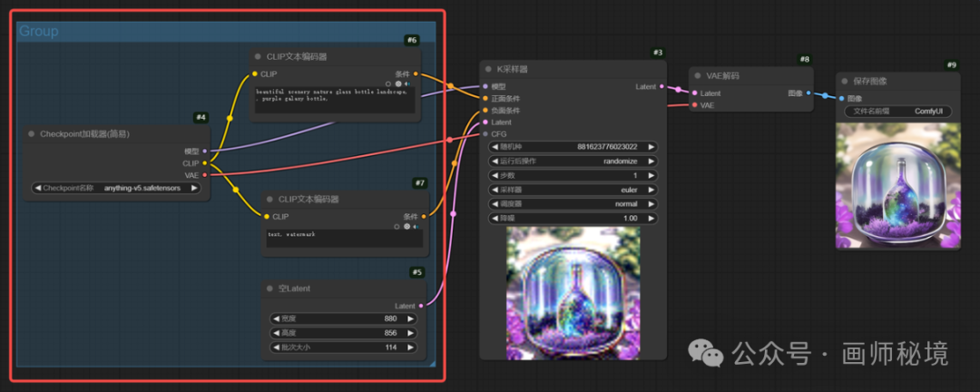This screenshot has height=392, width=980.
Task: Collapse the VAE解码 node title dot
Action: coord(698,75)
